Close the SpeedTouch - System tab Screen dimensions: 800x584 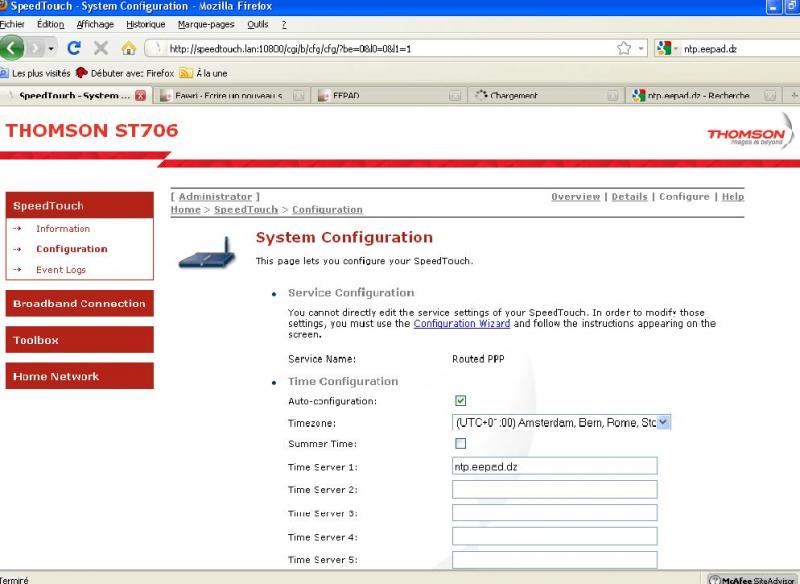pos(140,95)
